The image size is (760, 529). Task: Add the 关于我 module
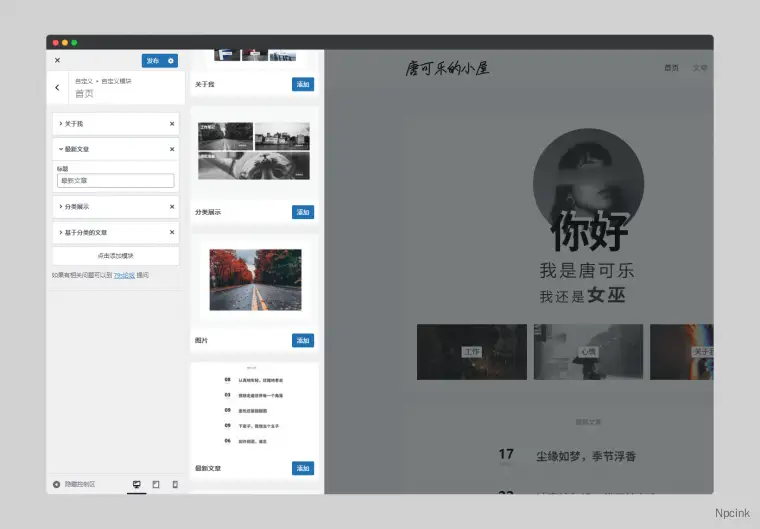tap(303, 84)
